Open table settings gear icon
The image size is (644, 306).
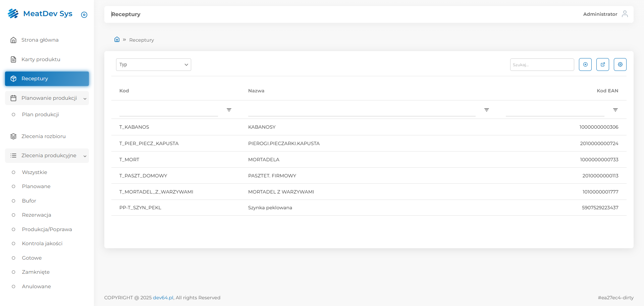(620, 64)
